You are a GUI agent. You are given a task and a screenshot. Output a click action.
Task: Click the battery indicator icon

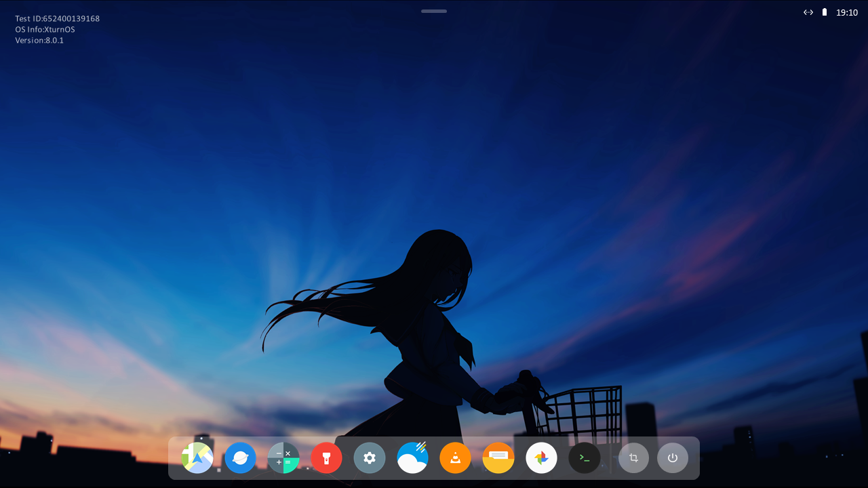click(825, 12)
